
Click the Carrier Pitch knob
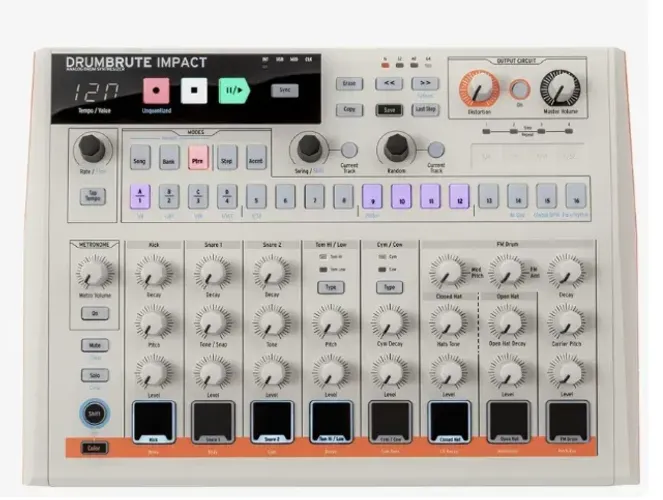pos(567,322)
